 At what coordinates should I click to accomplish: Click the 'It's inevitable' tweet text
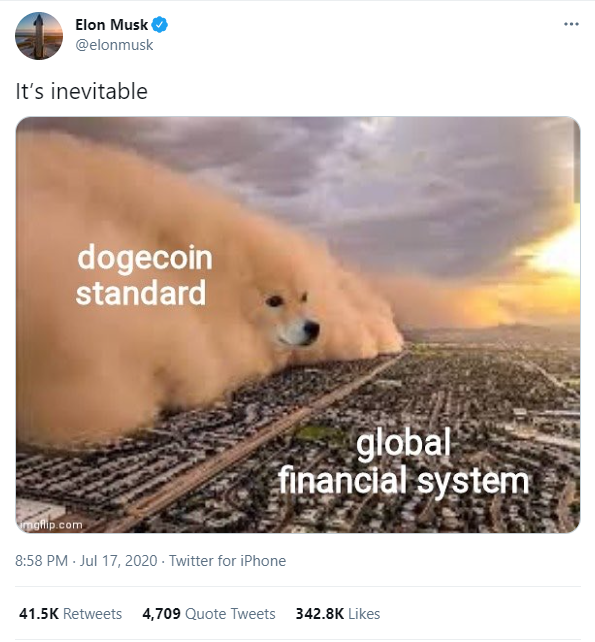click(81, 91)
